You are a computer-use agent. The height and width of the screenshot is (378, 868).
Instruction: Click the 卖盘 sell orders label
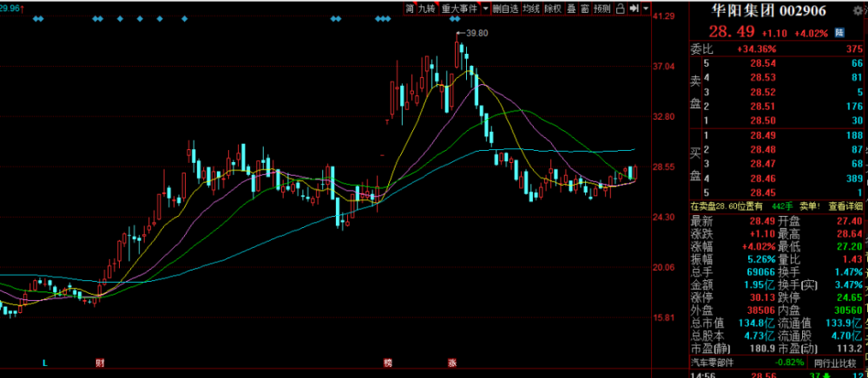tap(695, 92)
